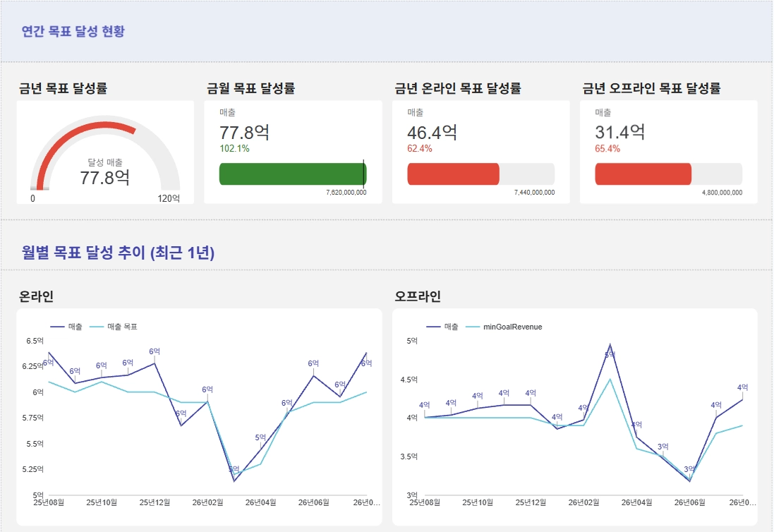Image resolution: width=774 pixels, height=532 pixels.
Task: Click the target value 7,620,000,000
Action: pyautogui.click(x=346, y=193)
